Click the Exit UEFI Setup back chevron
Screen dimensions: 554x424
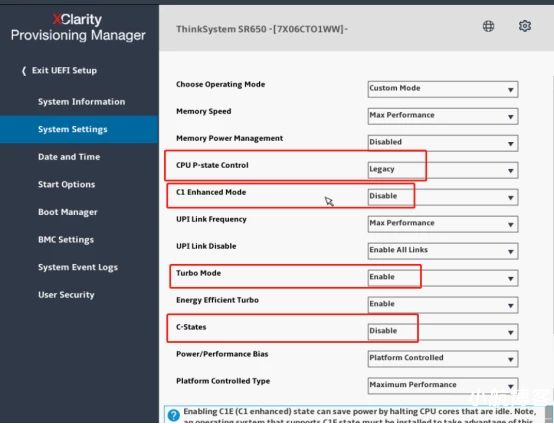coord(24,71)
